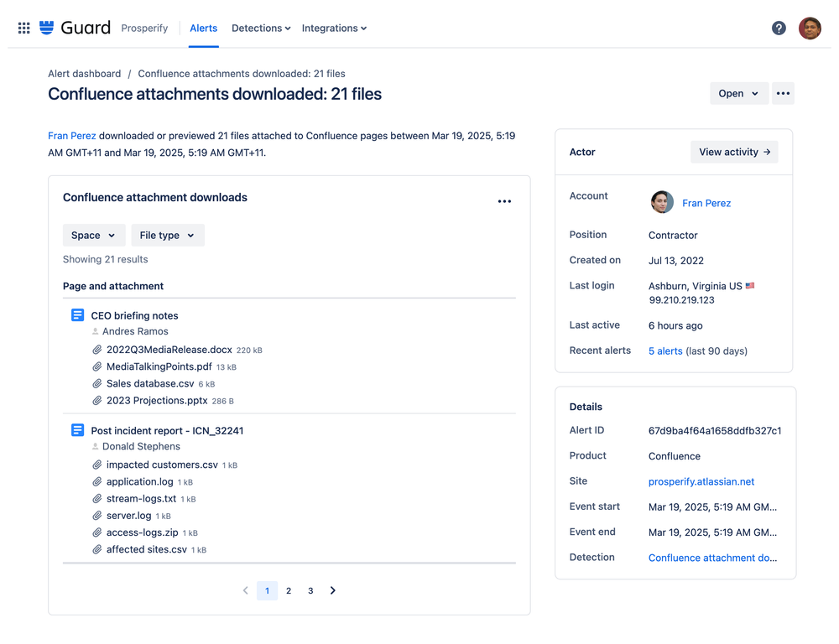Click the MediaTalkingPoints.pdf file name
The width and height of the screenshot is (839, 644).
click(159, 367)
